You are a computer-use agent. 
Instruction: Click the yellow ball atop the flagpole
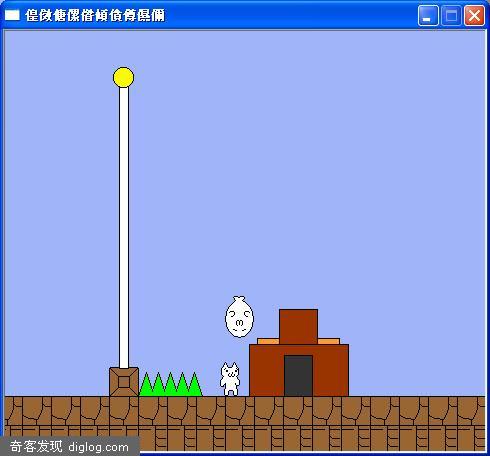[123, 77]
